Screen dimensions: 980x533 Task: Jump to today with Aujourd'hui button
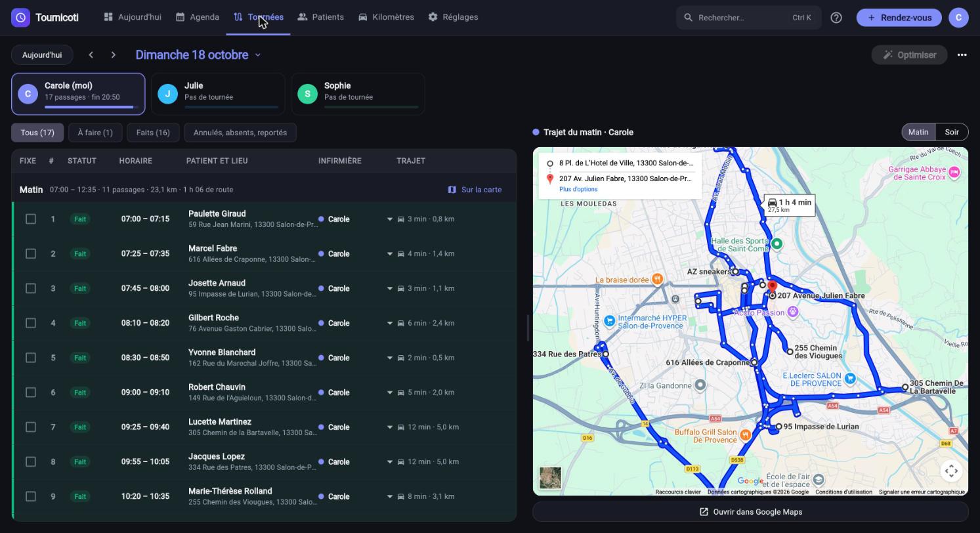coord(42,55)
